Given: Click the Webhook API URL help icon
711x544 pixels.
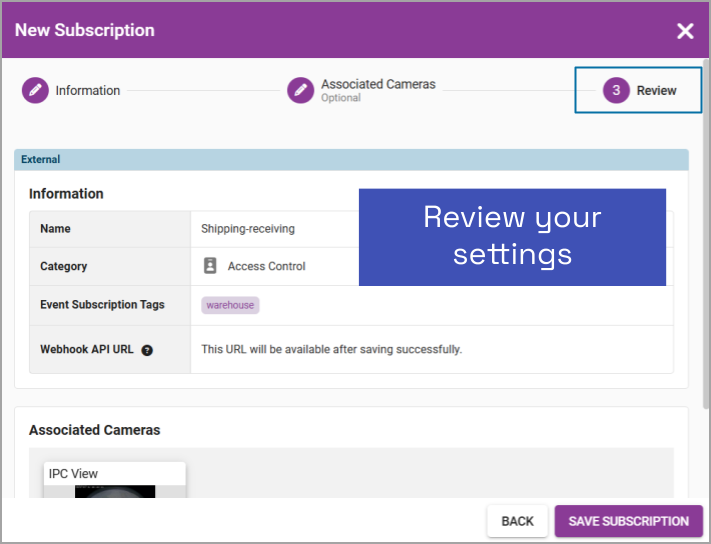Looking at the screenshot, I should tap(147, 350).
